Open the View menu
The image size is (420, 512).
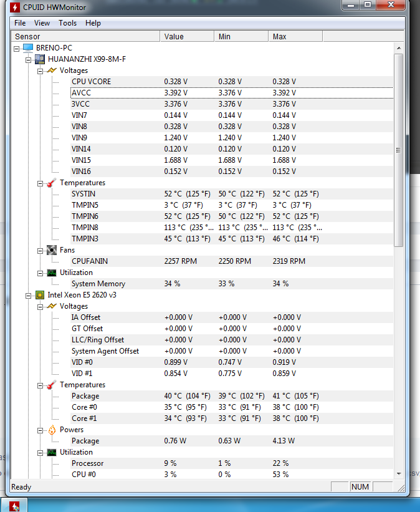tap(42, 23)
